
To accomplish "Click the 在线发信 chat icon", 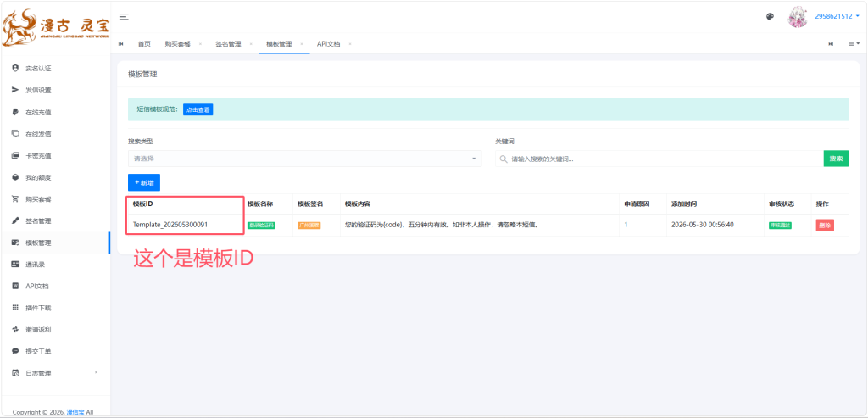I will (x=15, y=133).
